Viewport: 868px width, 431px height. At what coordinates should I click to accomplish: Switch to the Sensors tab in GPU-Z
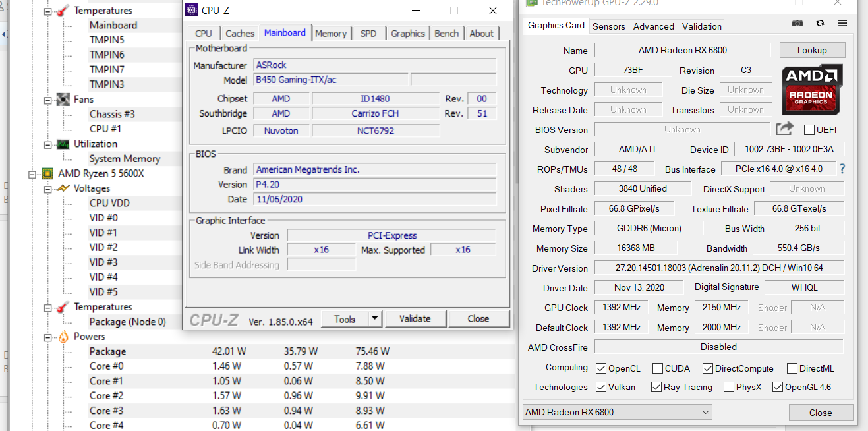coord(609,26)
